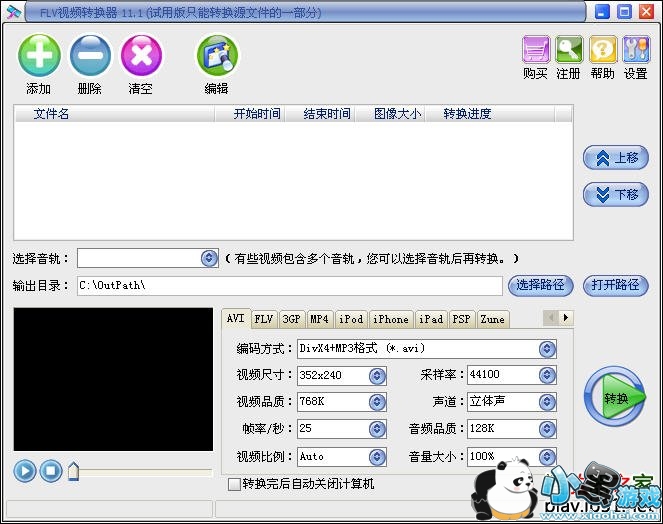
Task: Click the 图像大小 column header
Action: coord(391,114)
